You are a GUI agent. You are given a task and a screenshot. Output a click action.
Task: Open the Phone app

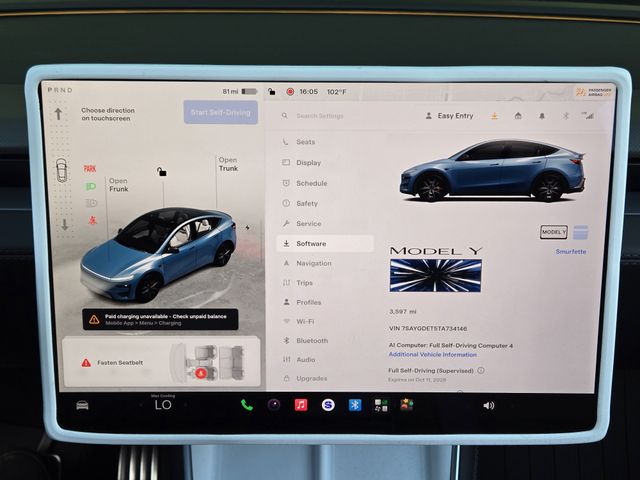click(247, 404)
